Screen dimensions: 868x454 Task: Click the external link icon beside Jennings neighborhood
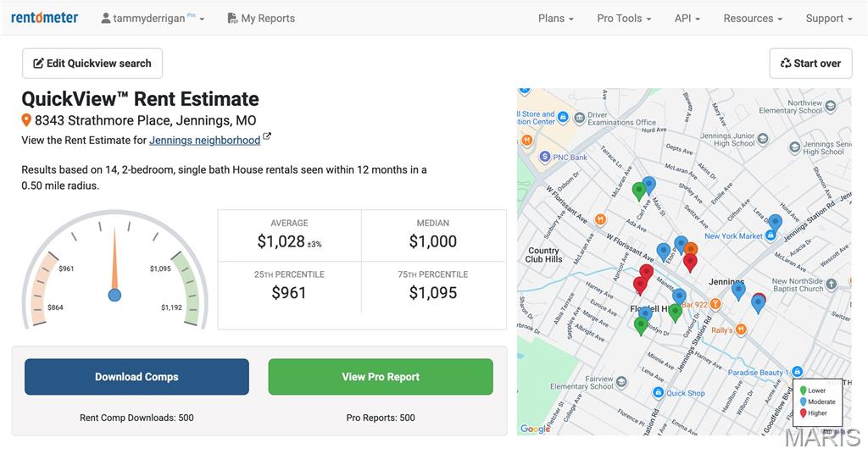267,137
